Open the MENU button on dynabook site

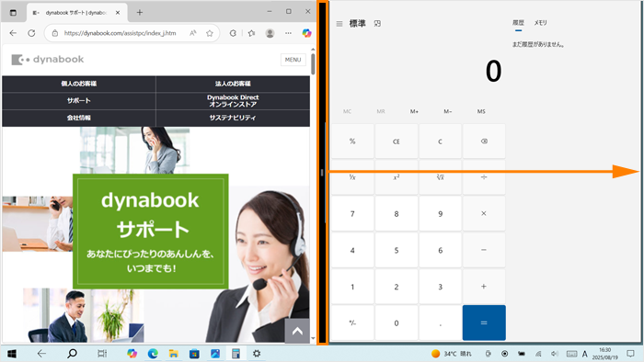click(x=293, y=60)
